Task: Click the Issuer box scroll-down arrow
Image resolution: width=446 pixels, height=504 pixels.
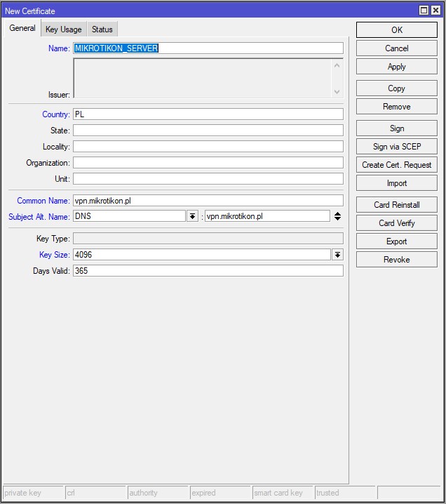Action: [337, 92]
